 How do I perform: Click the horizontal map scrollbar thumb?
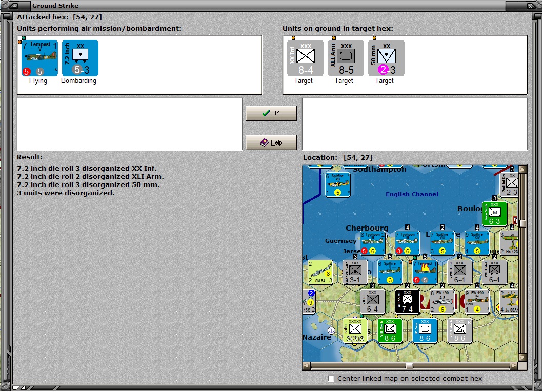[409, 366]
